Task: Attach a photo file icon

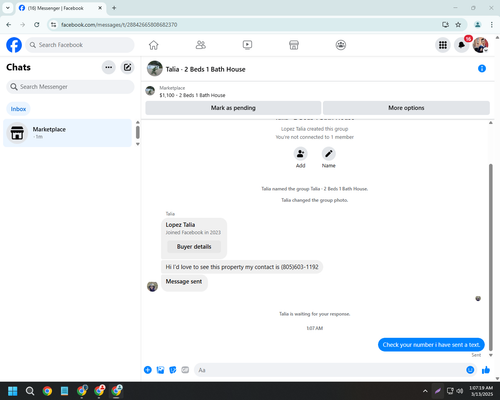Action: [x=160, y=370]
